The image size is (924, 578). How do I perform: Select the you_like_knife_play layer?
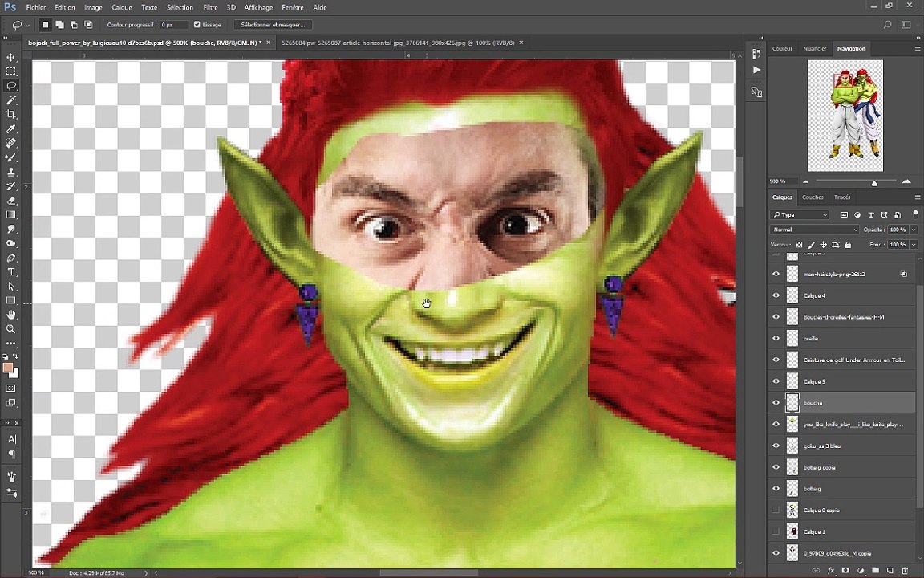click(852, 425)
